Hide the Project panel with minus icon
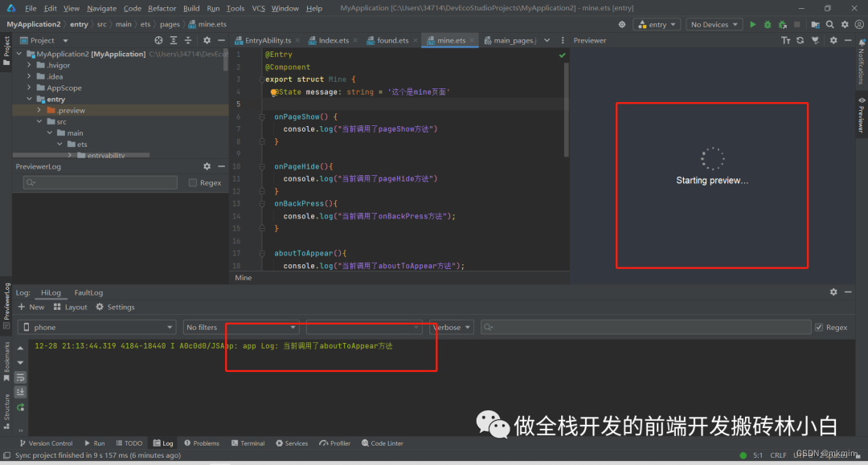 (222, 40)
